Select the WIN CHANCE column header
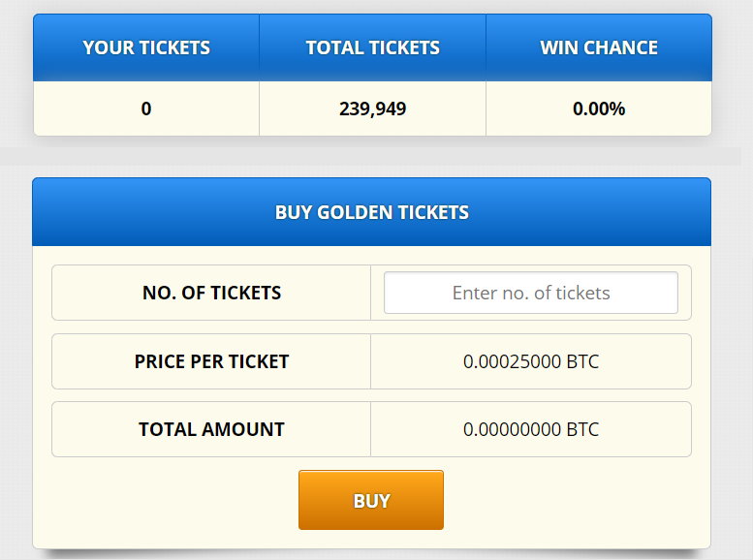Screen dimensions: 753x560 point(599,47)
